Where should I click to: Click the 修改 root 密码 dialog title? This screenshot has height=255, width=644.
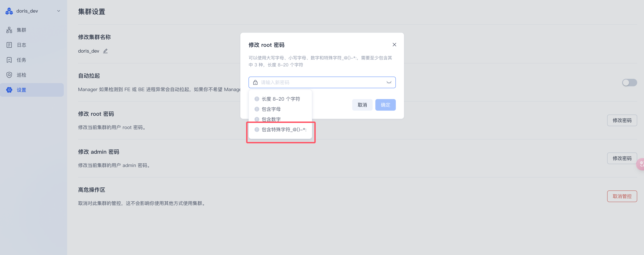pyautogui.click(x=266, y=45)
